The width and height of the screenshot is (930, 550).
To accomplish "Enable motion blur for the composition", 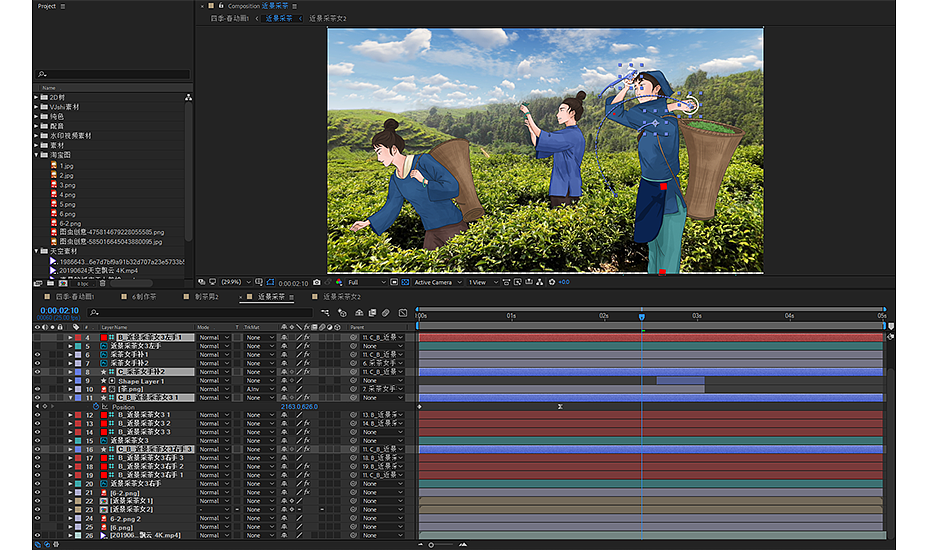I will coord(386,313).
